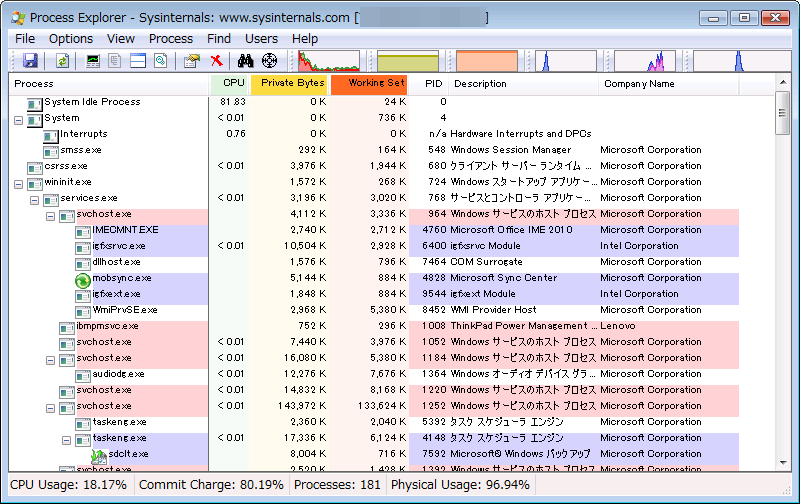Open the View menu
Image resolution: width=800 pixels, height=504 pixels.
[121, 39]
